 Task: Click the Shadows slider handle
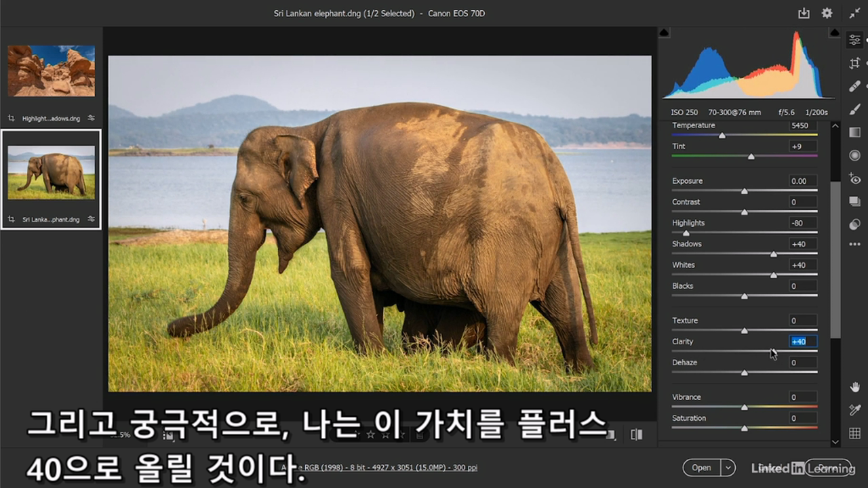click(774, 254)
